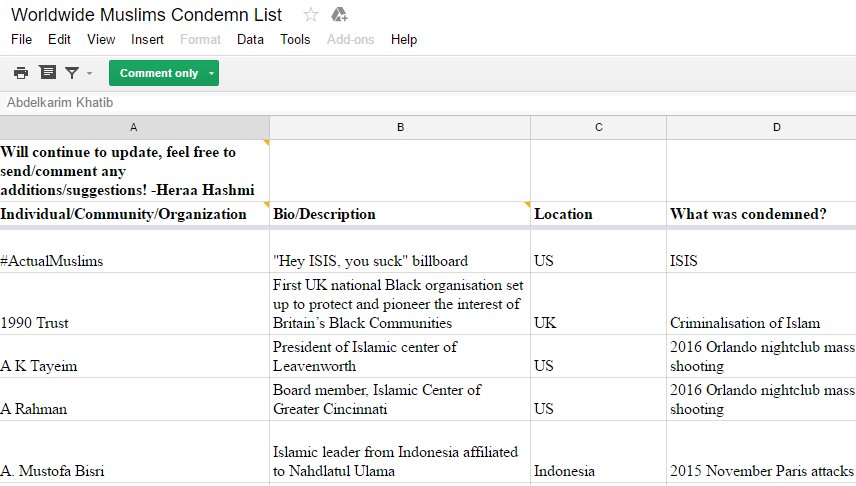
Task: Star the Worldwide Muslims Condemn List document
Action: click(311, 15)
